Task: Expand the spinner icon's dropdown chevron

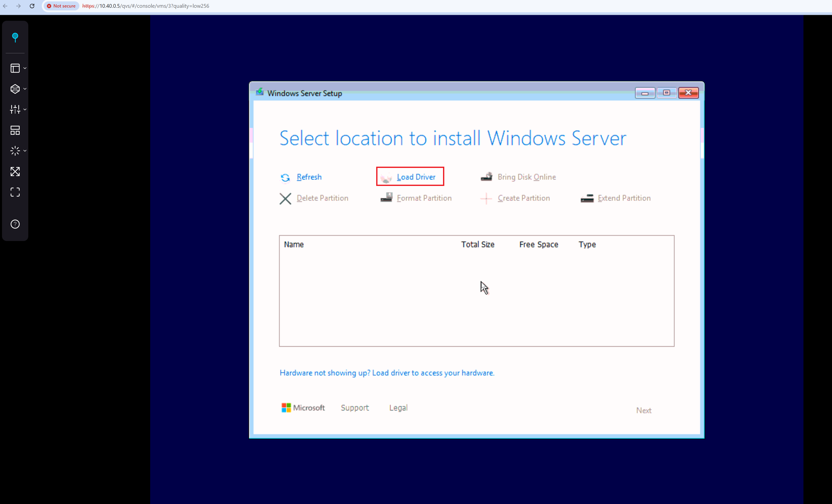Action: (25, 151)
